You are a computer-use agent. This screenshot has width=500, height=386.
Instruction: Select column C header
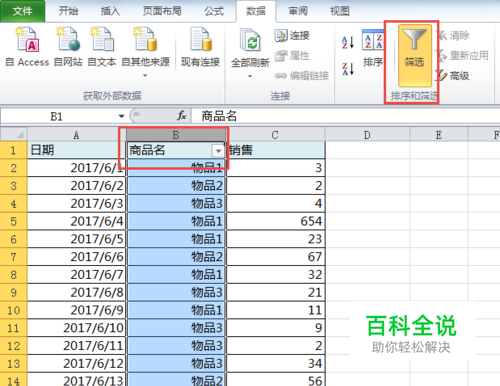(x=275, y=135)
